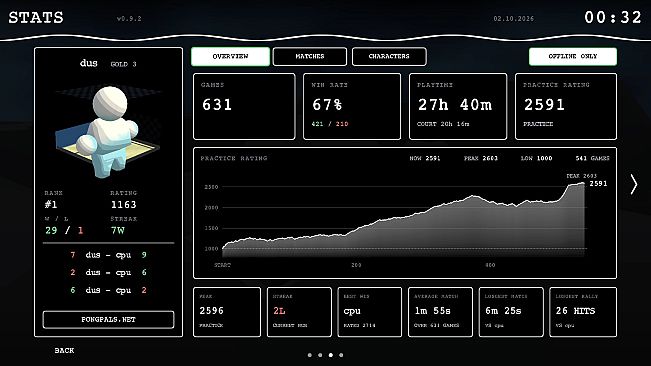Open the Playtime card showing 27h 40m
This screenshot has height=366, width=651.
458,106
